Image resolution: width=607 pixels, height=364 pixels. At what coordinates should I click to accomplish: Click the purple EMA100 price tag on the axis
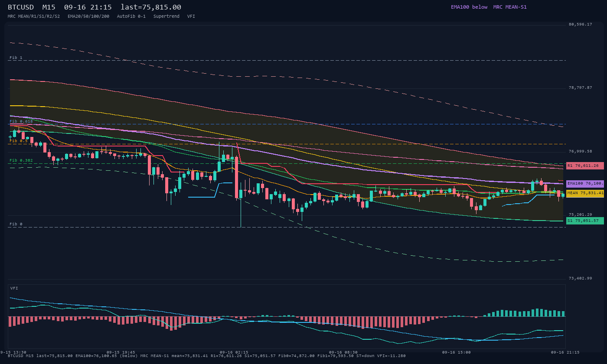pos(585,184)
